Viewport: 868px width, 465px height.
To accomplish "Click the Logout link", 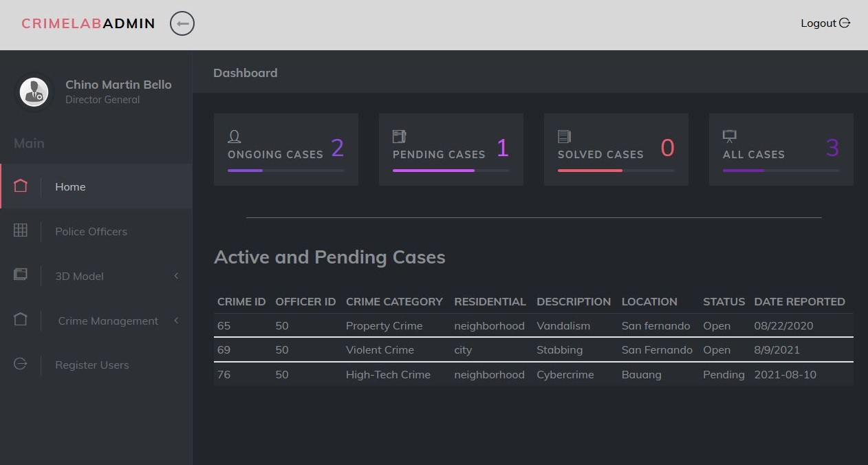I will pyautogui.click(x=825, y=23).
